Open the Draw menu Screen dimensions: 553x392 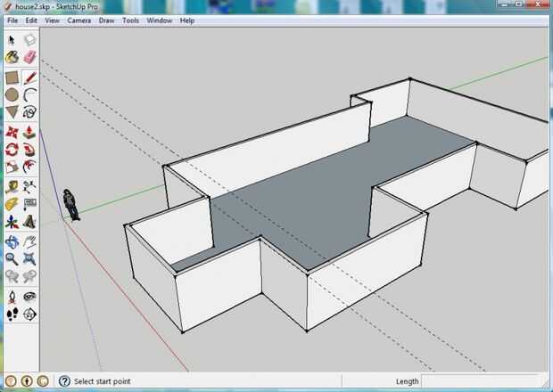(106, 20)
